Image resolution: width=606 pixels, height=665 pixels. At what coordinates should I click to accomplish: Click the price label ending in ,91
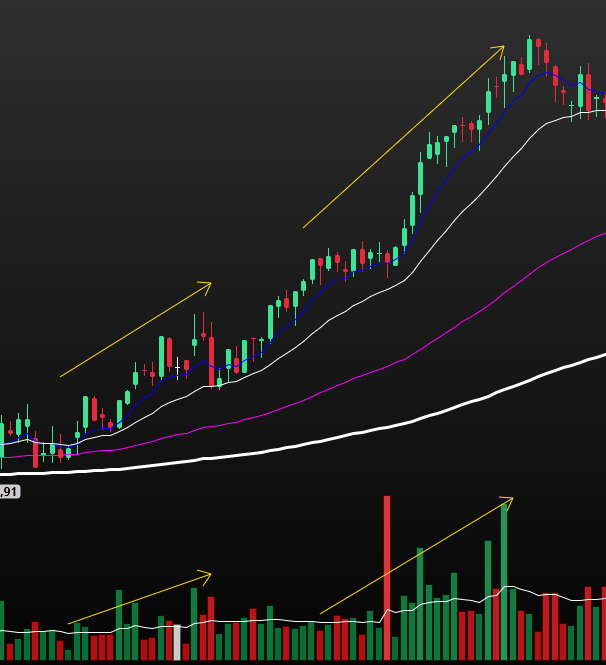tap(9, 491)
